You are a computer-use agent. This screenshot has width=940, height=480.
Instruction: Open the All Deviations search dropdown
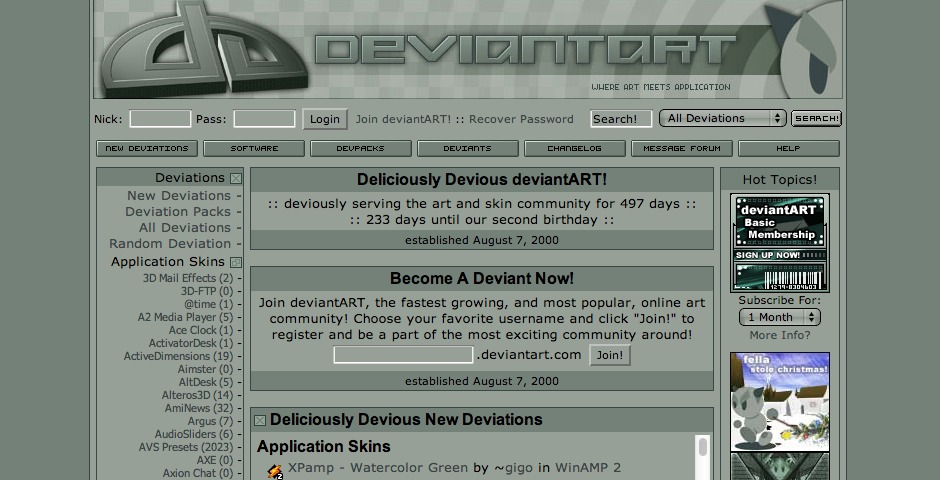click(722, 118)
